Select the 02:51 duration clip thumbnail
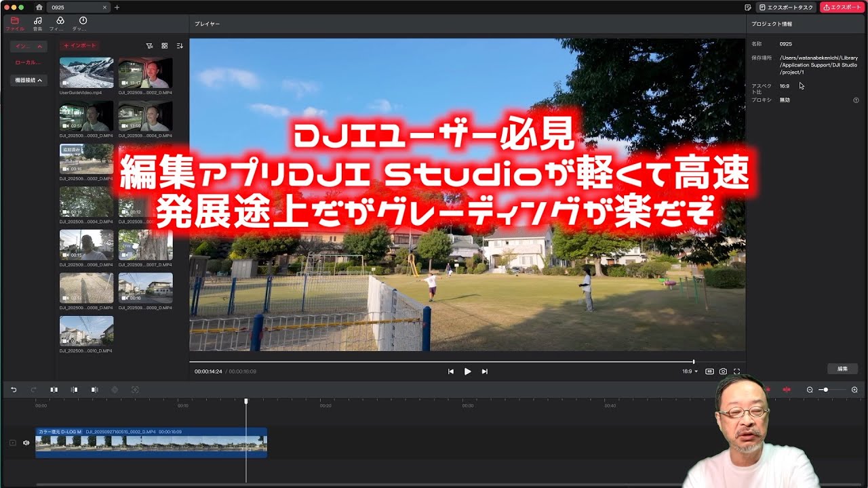Image resolution: width=868 pixels, height=488 pixels. (86, 116)
